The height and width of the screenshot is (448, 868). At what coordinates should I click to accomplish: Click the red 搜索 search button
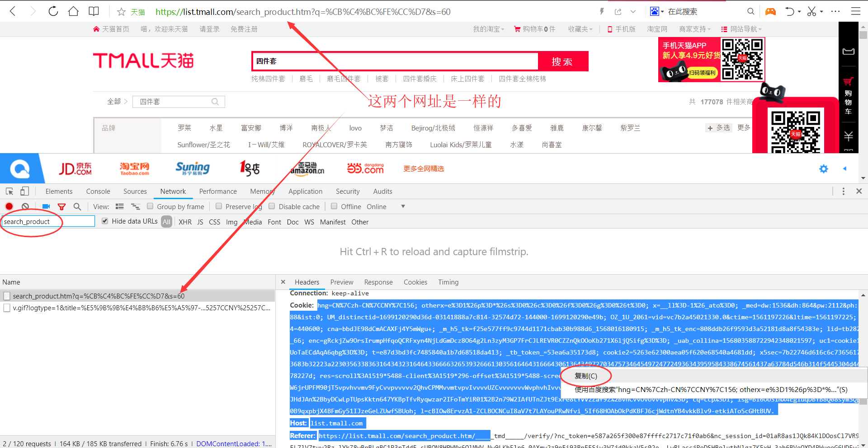pyautogui.click(x=562, y=61)
